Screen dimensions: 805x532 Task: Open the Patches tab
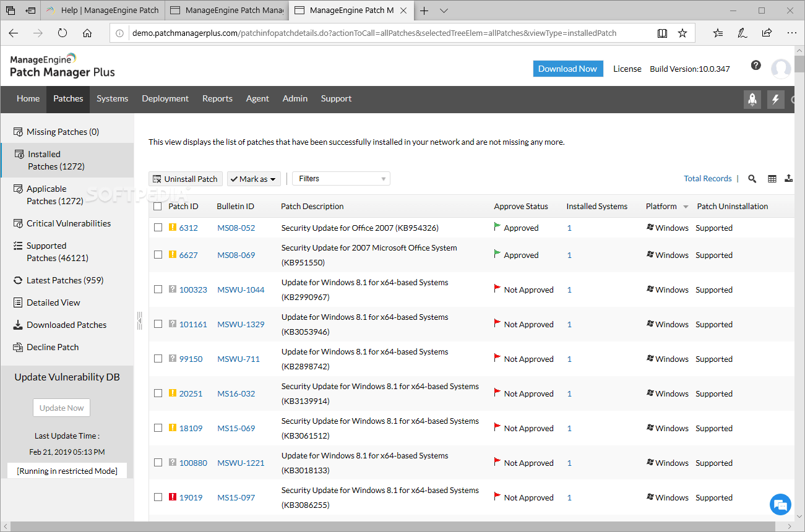68,98
